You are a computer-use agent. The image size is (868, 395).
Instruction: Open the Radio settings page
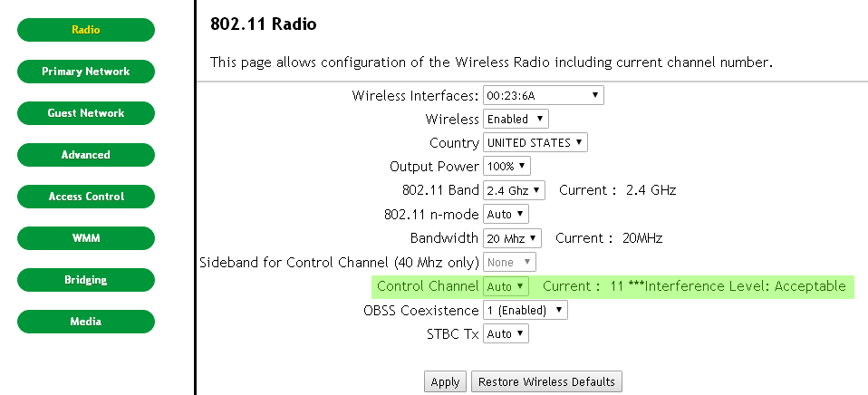[86, 30]
